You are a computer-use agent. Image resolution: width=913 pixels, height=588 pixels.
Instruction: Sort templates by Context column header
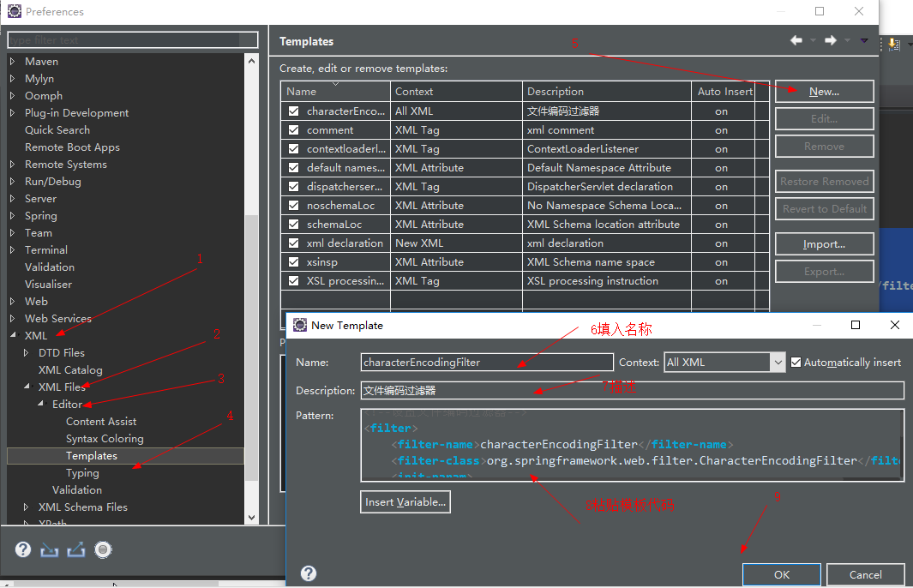pyautogui.click(x=456, y=92)
